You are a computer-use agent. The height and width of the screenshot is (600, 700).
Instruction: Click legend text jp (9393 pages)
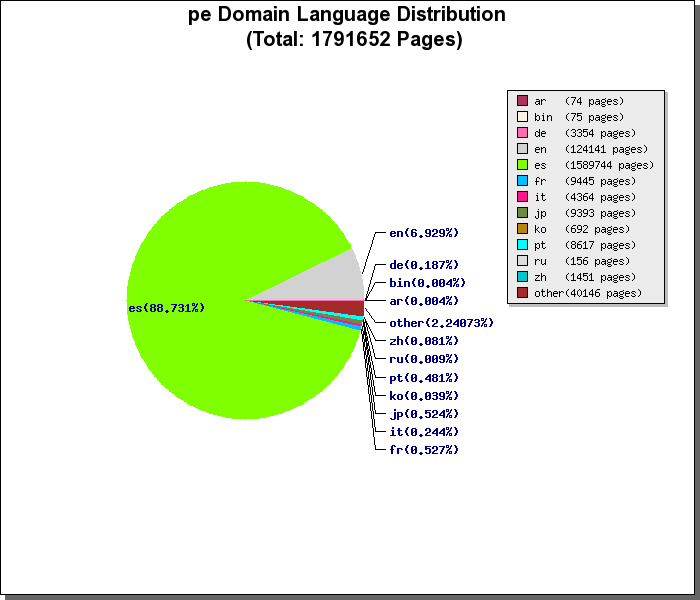585,213
